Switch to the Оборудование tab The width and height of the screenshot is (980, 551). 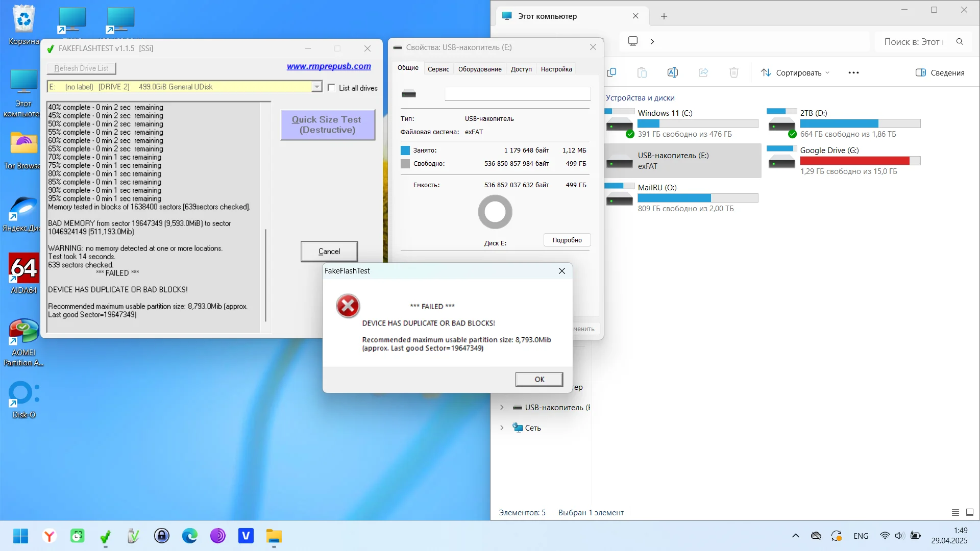[x=480, y=69]
